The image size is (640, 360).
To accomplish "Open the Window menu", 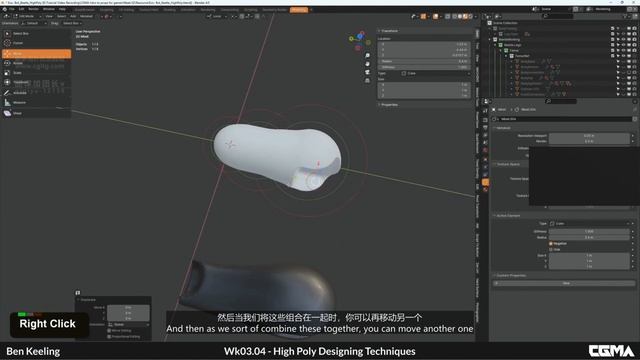I will click(49, 9).
